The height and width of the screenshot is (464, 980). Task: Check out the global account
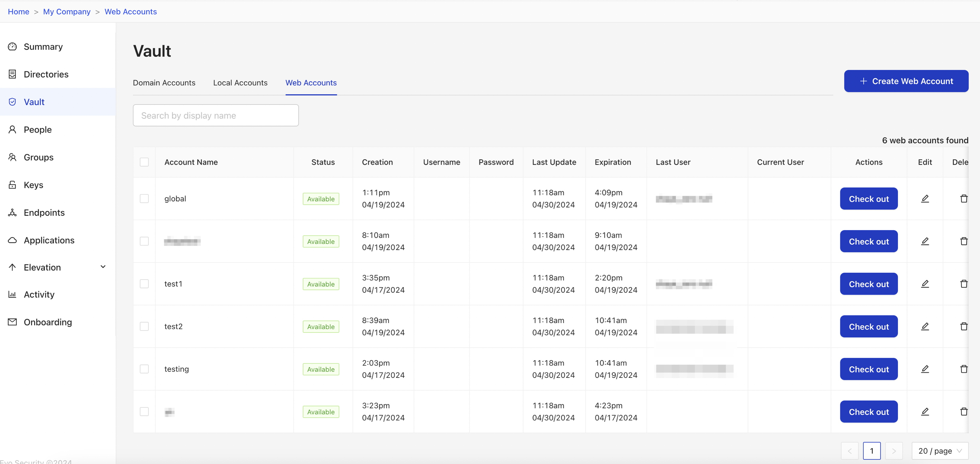point(869,198)
